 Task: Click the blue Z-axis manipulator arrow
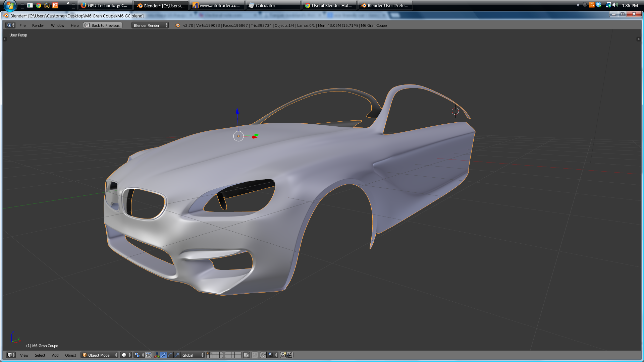point(237,111)
